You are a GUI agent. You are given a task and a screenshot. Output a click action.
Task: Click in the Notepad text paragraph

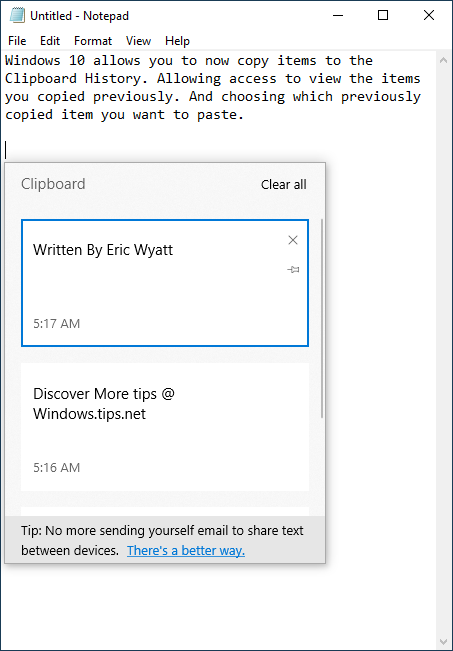click(213, 88)
